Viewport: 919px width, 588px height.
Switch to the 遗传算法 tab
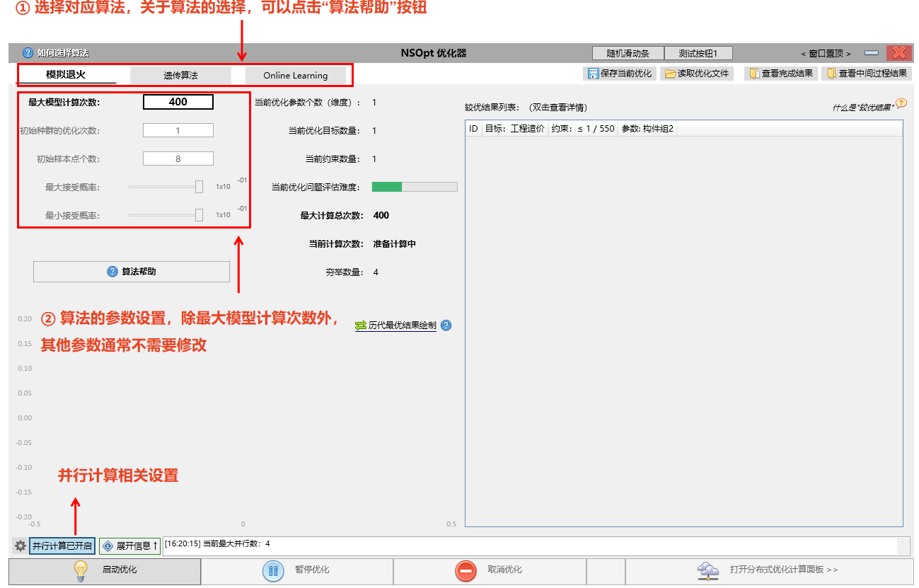pyautogui.click(x=180, y=75)
